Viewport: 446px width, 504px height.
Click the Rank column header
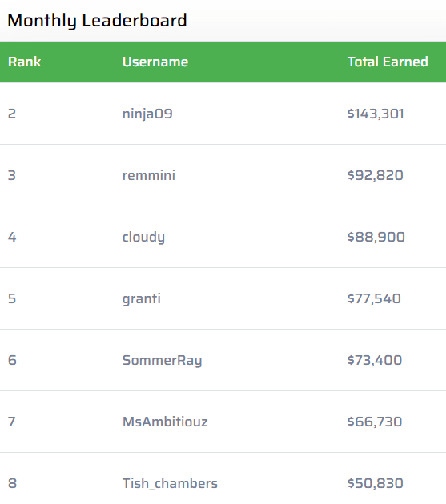coord(25,62)
